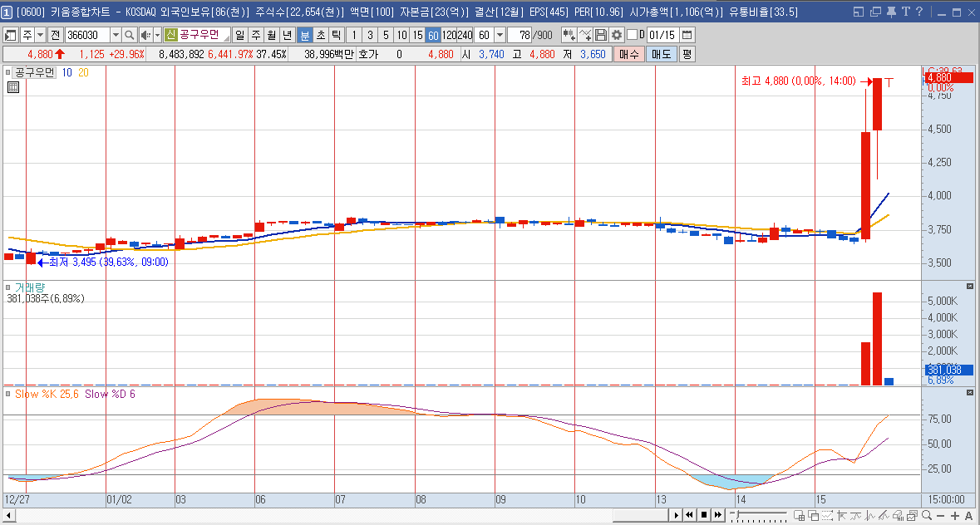
Task: Click the axis arrow icon in bottom toolbar
Action: (841, 515)
